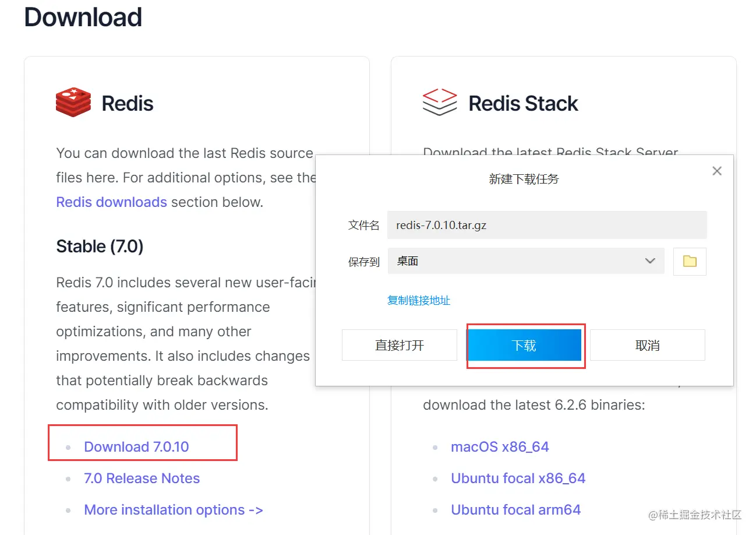Select the Ubuntu focal x86_64 link
Viewport: 756px width, 535px height.
(x=518, y=478)
